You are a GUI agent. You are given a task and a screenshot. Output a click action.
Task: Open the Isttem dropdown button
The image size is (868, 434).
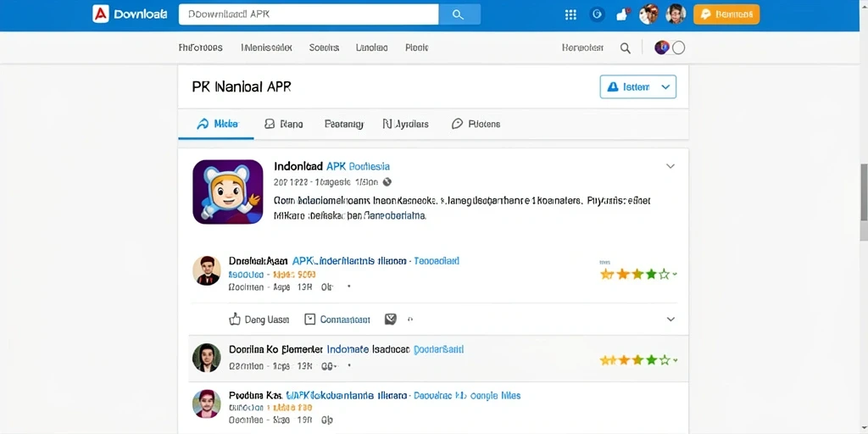[x=637, y=87]
